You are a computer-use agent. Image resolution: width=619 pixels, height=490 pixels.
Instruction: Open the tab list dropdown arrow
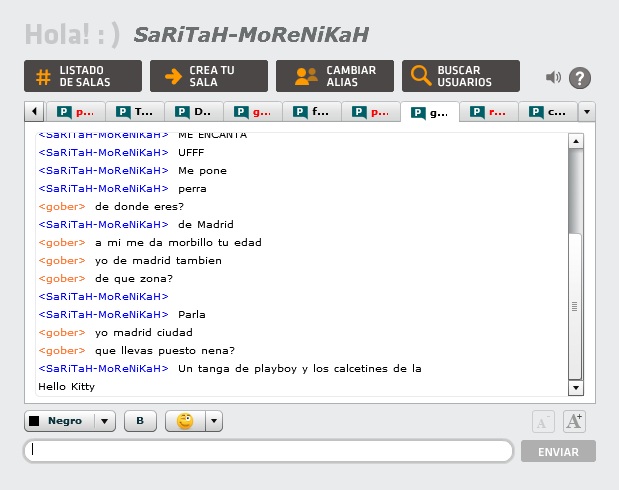pyautogui.click(x=587, y=112)
